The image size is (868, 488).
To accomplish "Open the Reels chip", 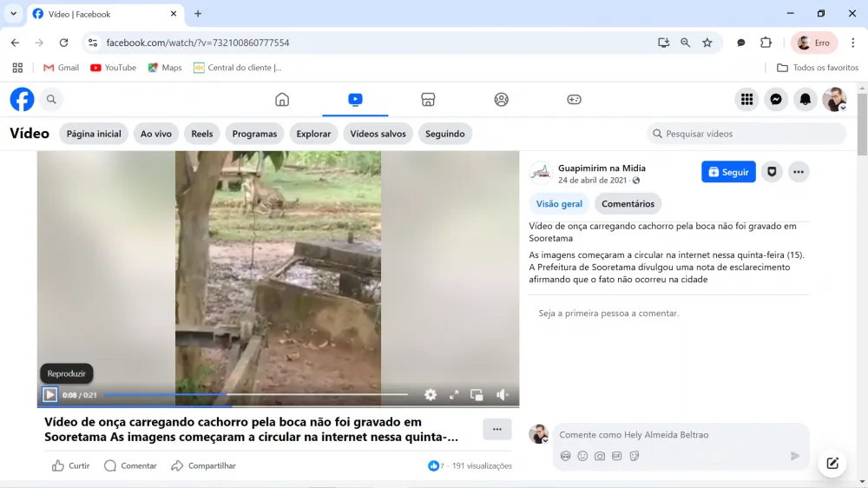I will click(x=202, y=134).
